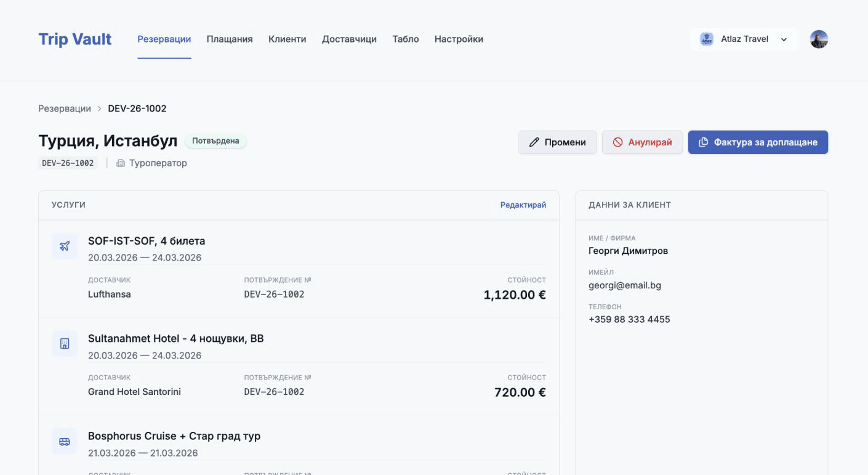Viewport: 868px width, 475px height.
Task: Expand the Atlaz Travel dropdown chevron
Action: pos(784,39)
